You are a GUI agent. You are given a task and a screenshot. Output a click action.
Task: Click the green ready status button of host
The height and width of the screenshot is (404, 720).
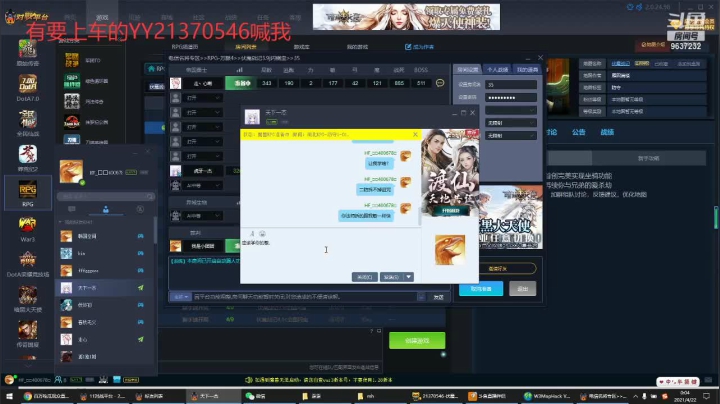(x=241, y=83)
